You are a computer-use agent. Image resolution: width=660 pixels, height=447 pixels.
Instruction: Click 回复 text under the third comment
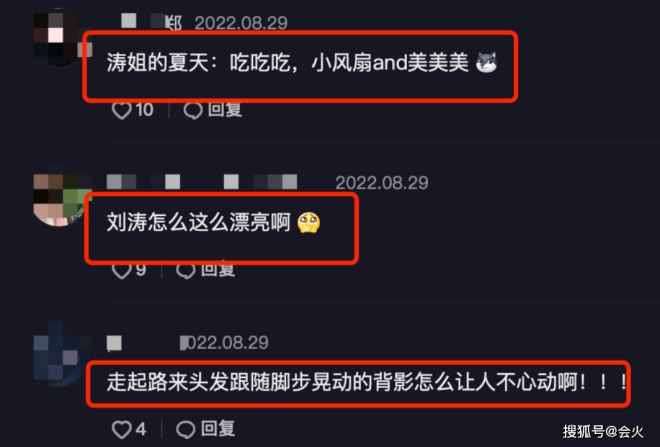pyautogui.click(x=218, y=429)
